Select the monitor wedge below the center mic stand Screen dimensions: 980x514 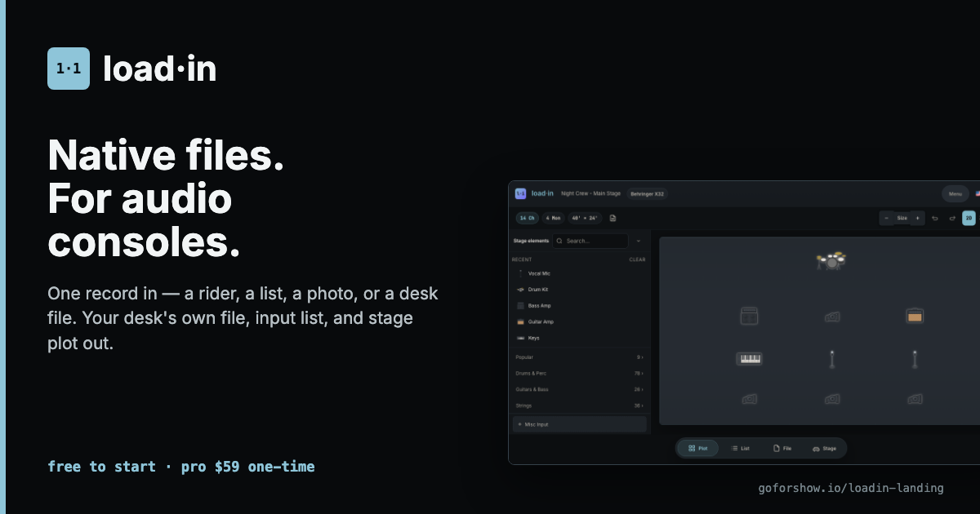pyautogui.click(x=832, y=399)
